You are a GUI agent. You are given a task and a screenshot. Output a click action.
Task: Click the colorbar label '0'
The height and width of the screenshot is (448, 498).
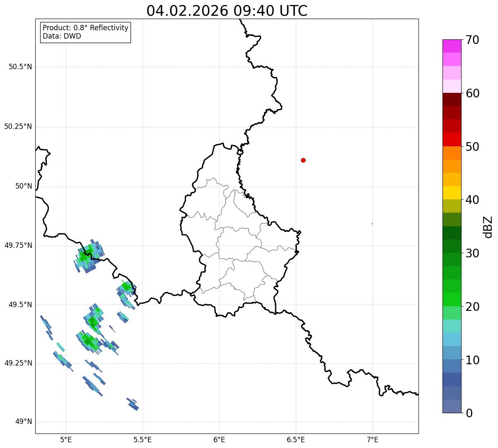pos(469,413)
